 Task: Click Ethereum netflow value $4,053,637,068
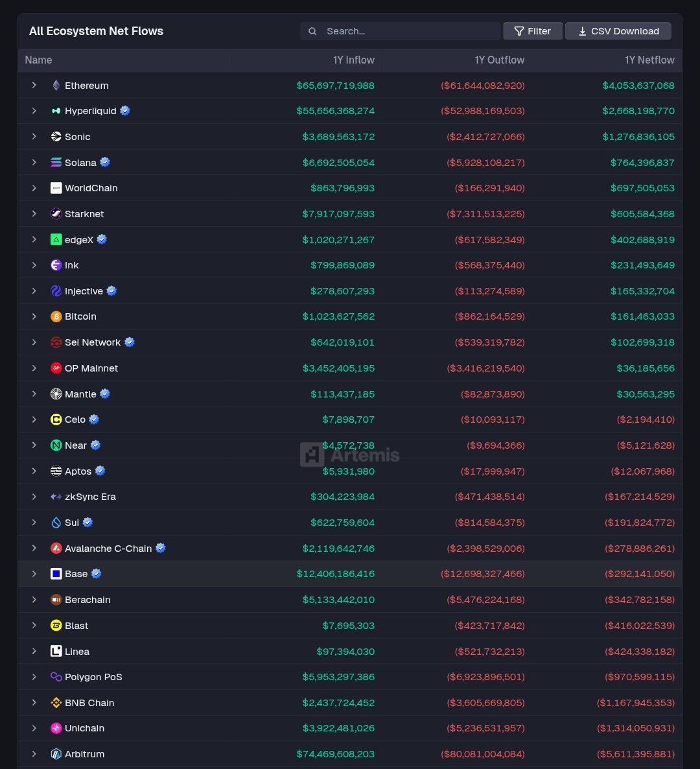tap(638, 86)
